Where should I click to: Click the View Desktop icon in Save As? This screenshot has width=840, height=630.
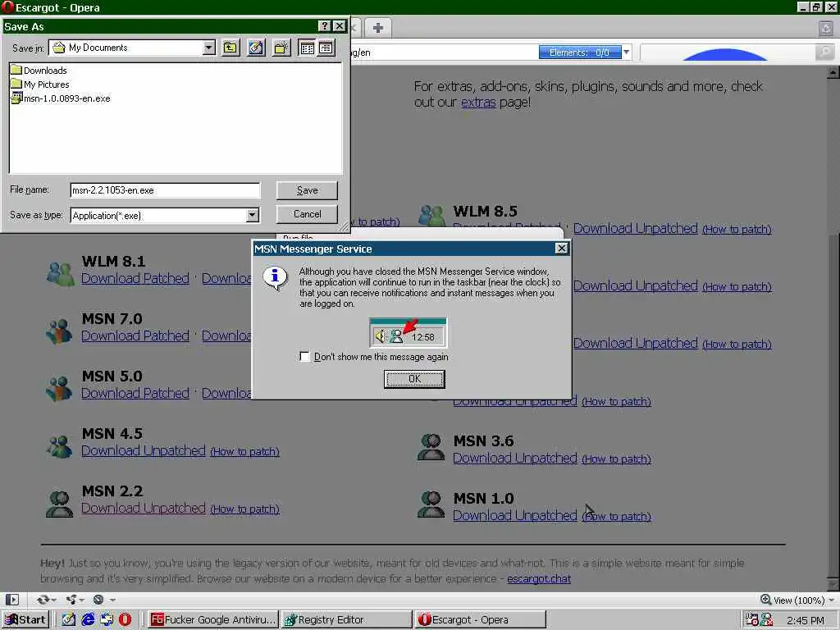[x=256, y=48]
